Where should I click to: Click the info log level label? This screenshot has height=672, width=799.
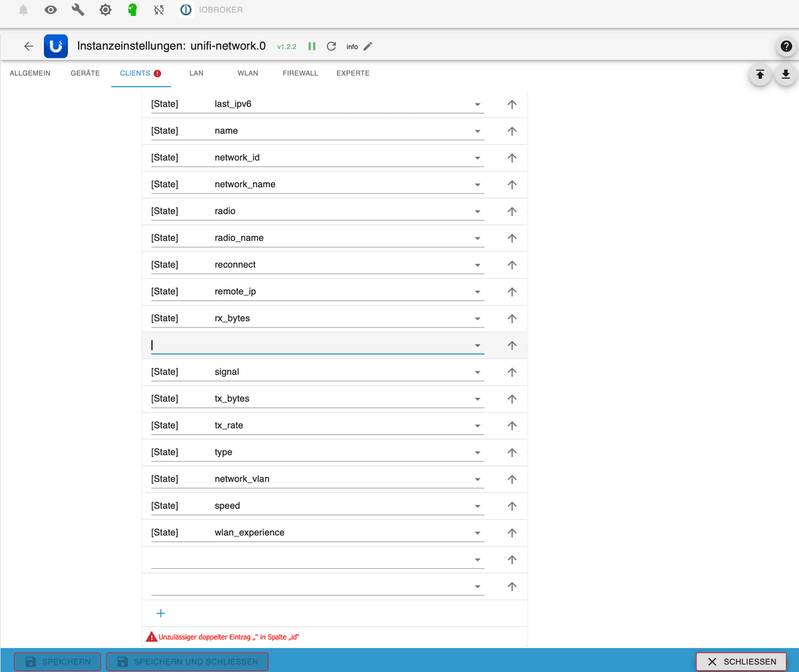352,47
